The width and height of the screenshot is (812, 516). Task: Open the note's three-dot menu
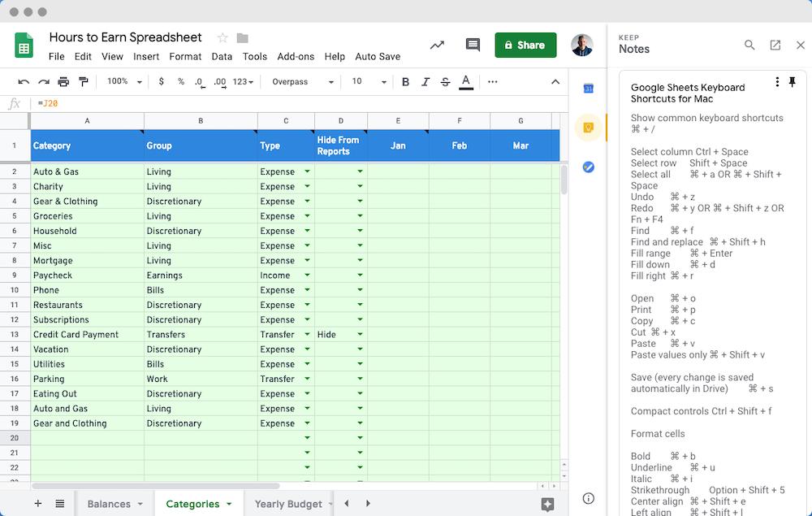pyautogui.click(x=777, y=82)
